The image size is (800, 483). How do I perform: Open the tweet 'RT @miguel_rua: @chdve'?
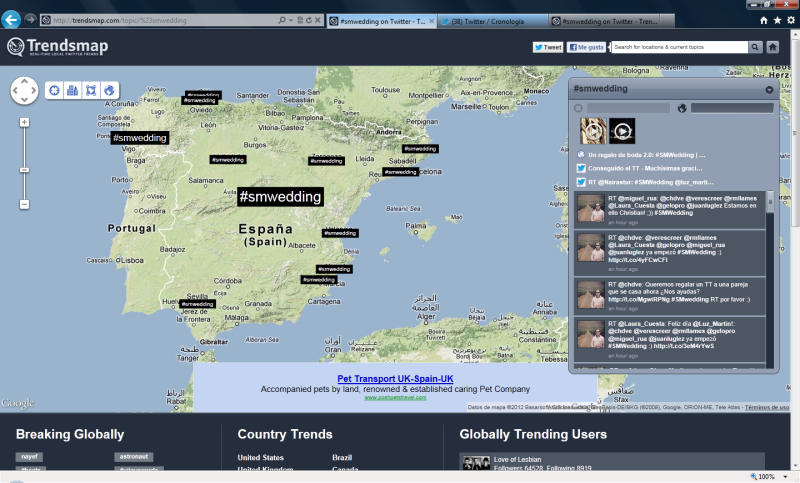(x=669, y=210)
